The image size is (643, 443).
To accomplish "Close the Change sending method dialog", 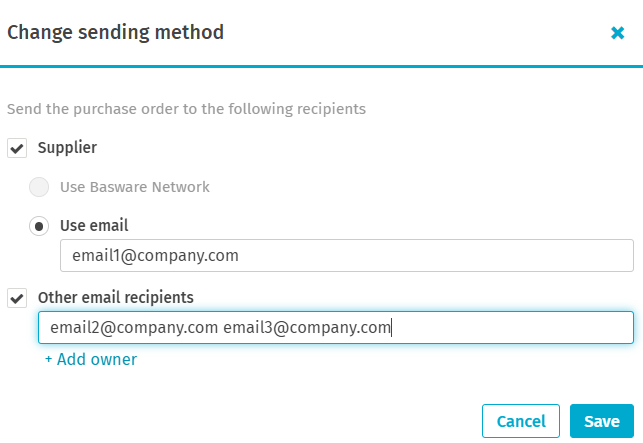I will [617, 33].
